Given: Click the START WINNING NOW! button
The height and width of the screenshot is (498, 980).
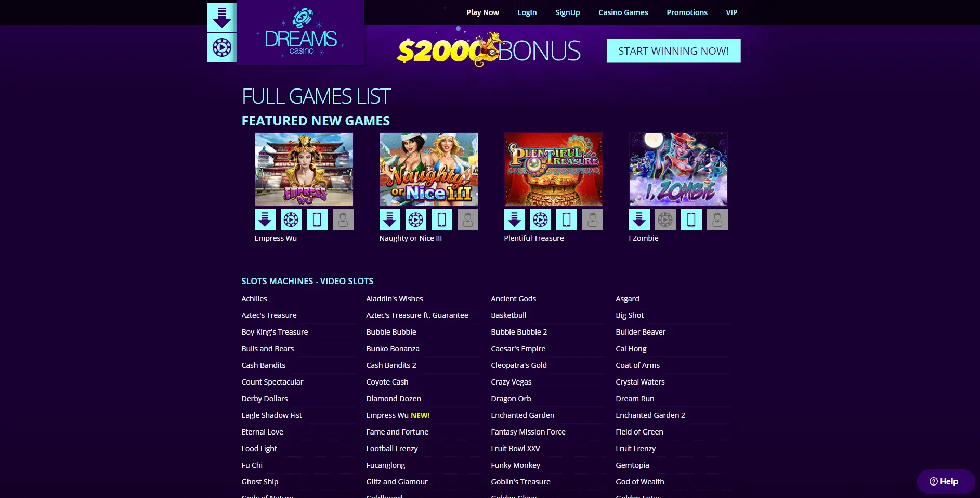Looking at the screenshot, I should (673, 50).
